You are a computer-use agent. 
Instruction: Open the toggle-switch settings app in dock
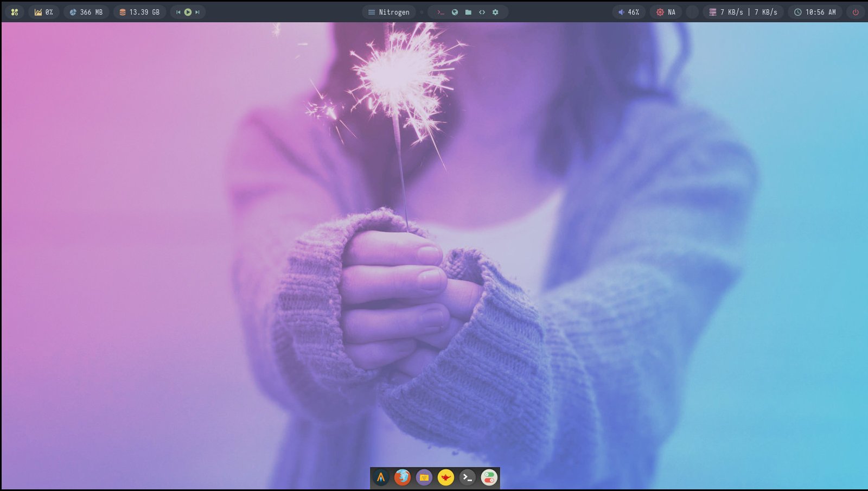pyautogui.click(x=489, y=477)
